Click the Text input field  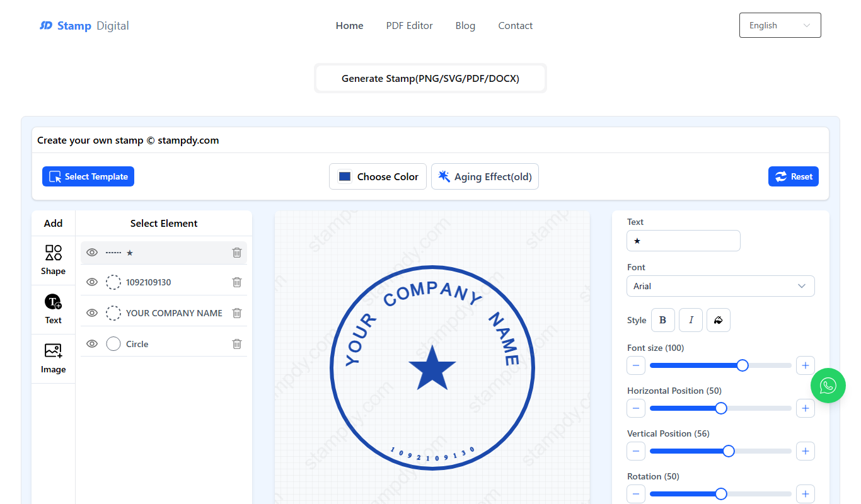[x=683, y=241]
